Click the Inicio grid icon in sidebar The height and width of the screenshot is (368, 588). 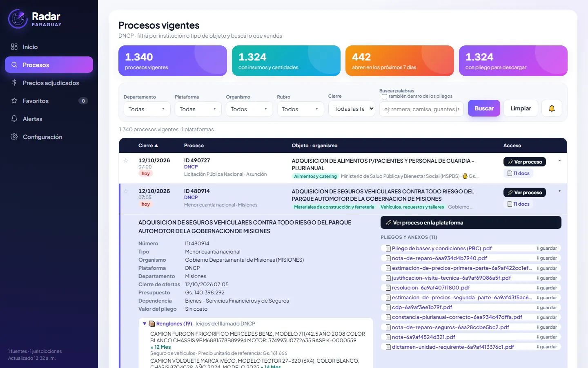pos(14,47)
